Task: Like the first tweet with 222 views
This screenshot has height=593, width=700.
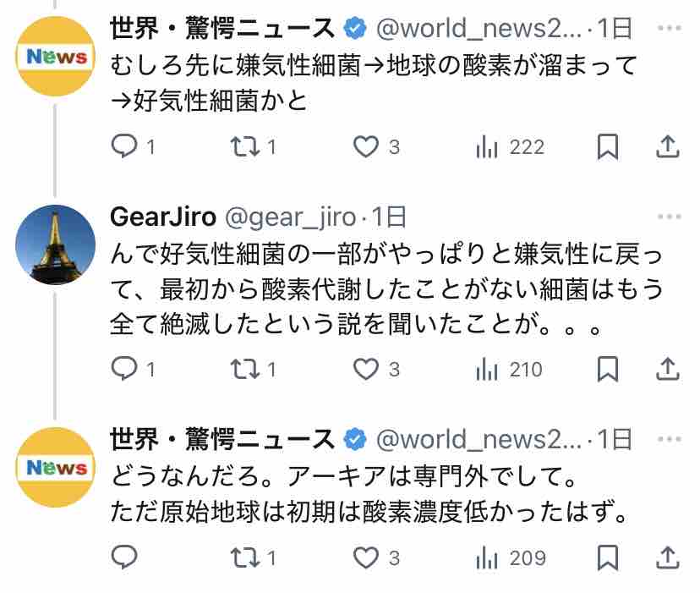Action: pyautogui.click(x=376, y=146)
